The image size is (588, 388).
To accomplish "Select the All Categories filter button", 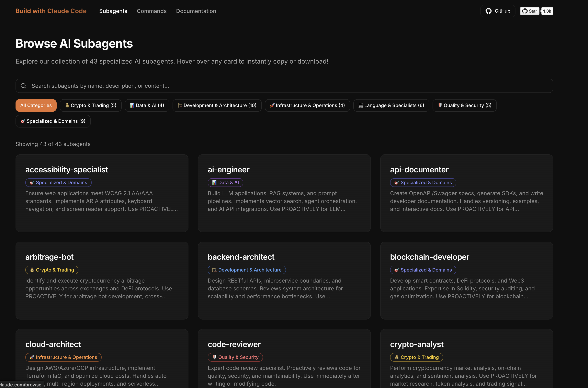I will (36, 105).
